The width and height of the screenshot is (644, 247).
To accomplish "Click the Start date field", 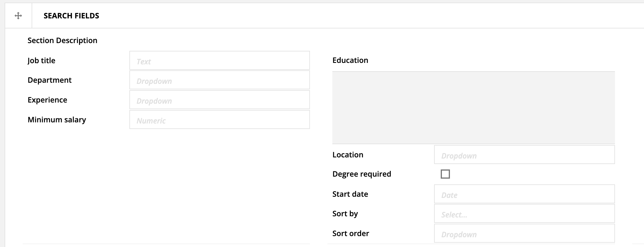I will tap(524, 194).
